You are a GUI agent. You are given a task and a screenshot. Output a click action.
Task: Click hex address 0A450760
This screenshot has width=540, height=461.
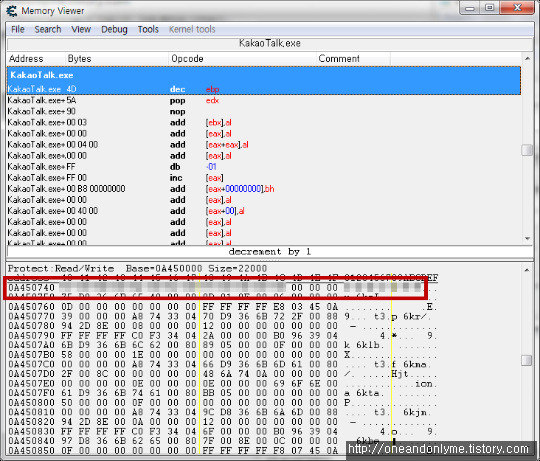[x=31, y=306]
